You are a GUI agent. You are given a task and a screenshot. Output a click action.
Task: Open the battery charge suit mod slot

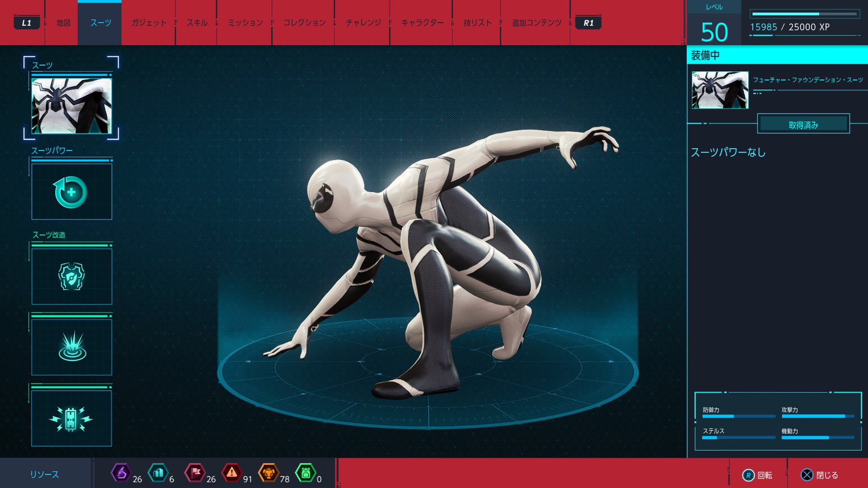72,418
